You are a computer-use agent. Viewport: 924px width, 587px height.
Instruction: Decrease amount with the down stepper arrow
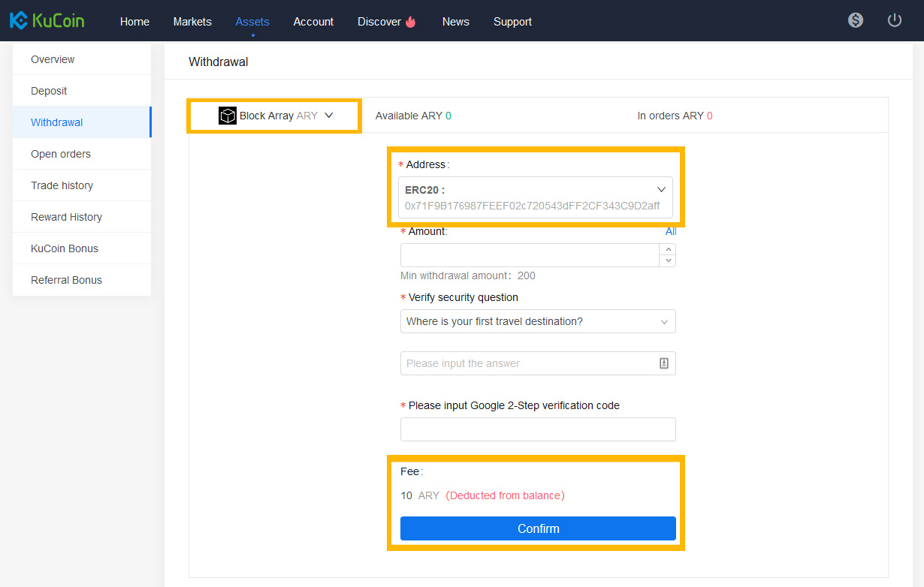667,260
